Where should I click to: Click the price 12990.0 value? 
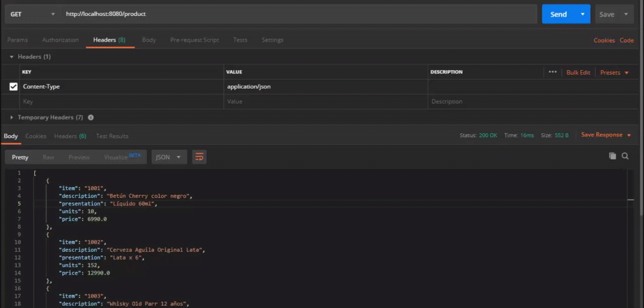[99, 273]
